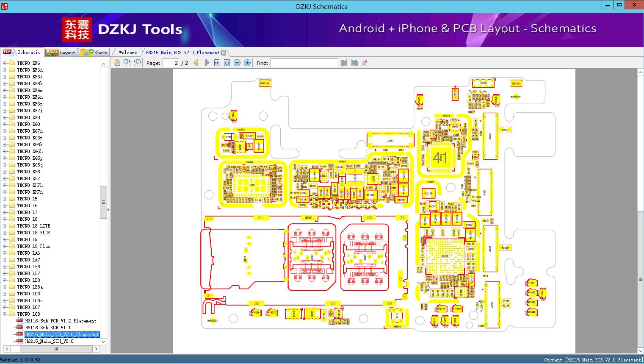Click the Current file name status text
The width and height of the screenshot is (644, 364).
click(x=593, y=360)
